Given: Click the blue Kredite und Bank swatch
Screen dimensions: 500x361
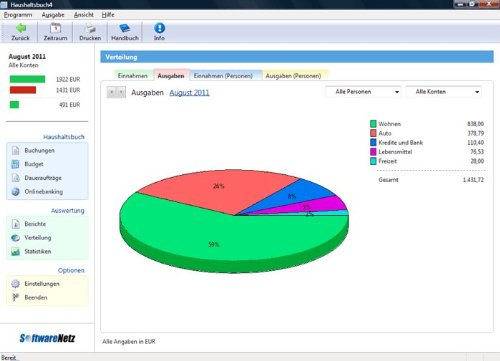Looking at the screenshot, I should (373, 142).
